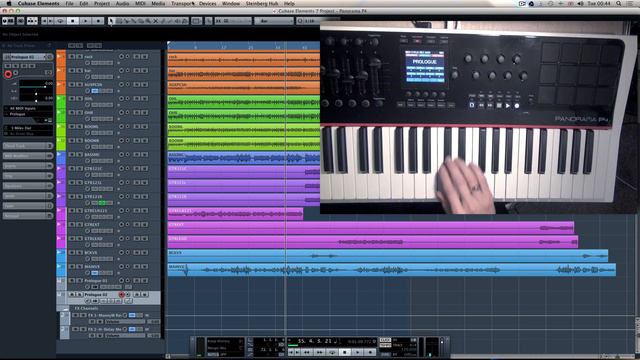
Task: Open the Prologue output routing dropdown
Action: pos(28,114)
